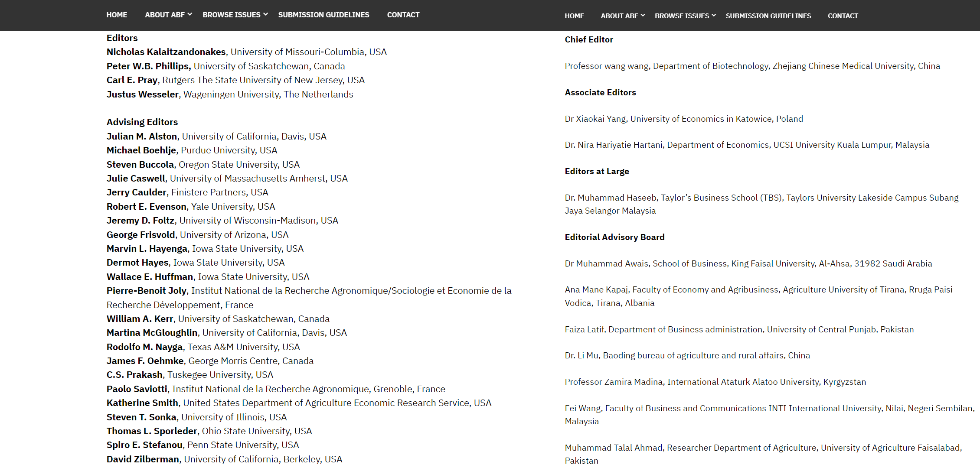
Task: Click HOME in left navigation bar
Action: pos(117,15)
